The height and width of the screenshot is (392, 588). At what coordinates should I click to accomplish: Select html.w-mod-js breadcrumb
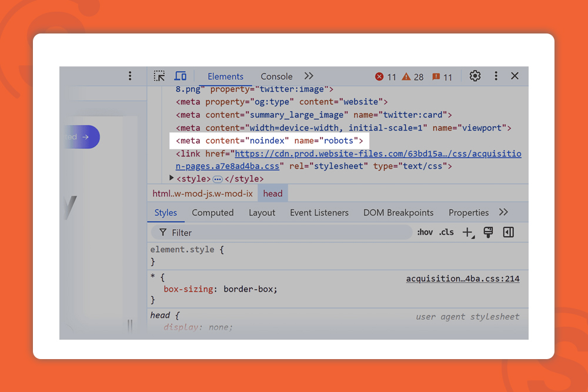202,193
